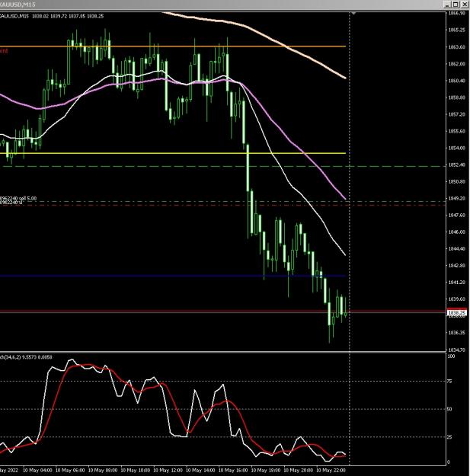Click the time label '10 May 20:00'
Viewport: 470px width, 476px height.
298,470
